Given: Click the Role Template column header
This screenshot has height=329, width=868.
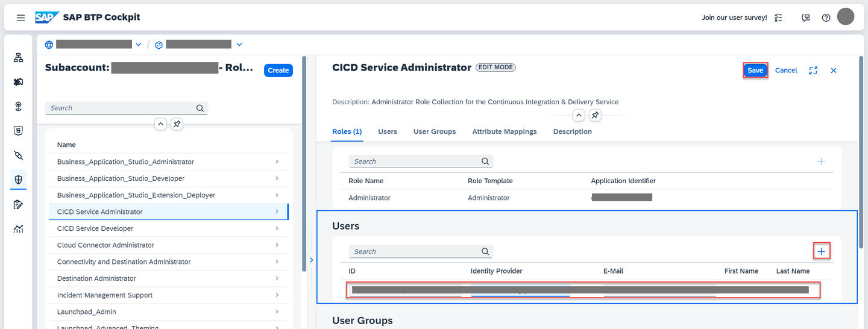Looking at the screenshot, I should [x=490, y=181].
